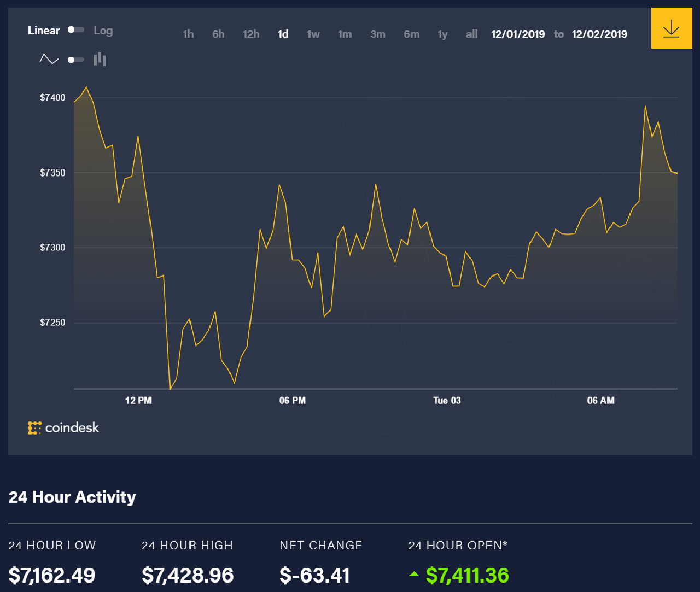The image size is (700, 592).
Task: Click the 12 PM time axis label
Action: (138, 401)
